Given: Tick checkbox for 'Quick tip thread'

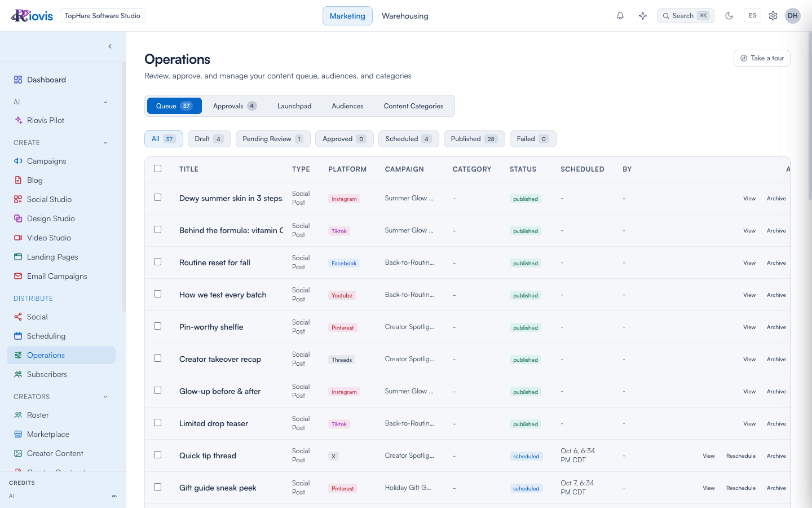Looking at the screenshot, I should [x=158, y=455].
